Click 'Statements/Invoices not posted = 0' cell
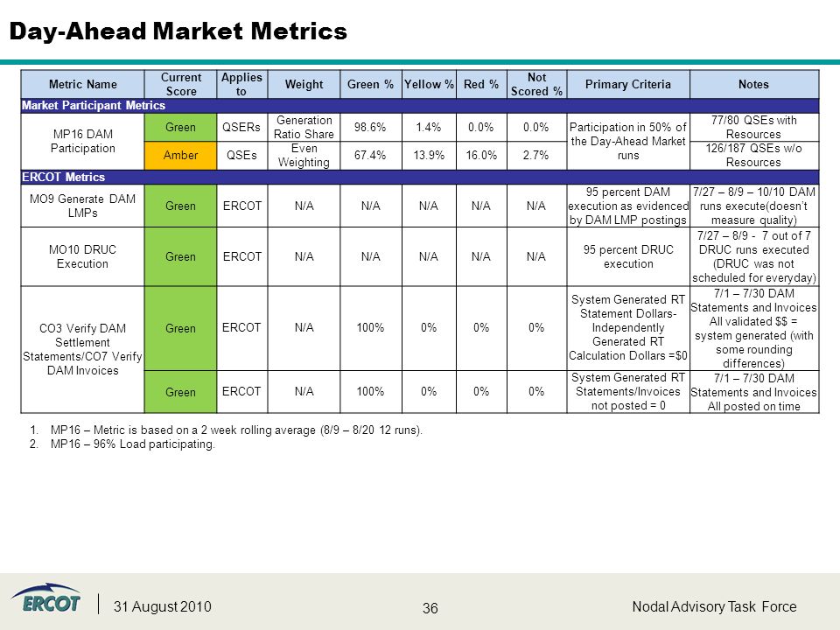 pos(628,392)
